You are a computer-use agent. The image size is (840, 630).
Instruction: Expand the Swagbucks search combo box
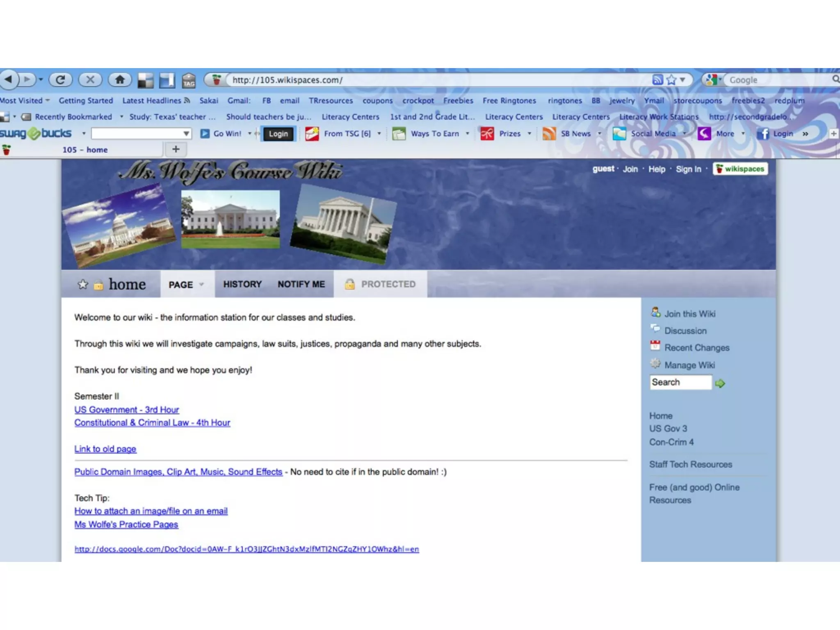coord(186,134)
